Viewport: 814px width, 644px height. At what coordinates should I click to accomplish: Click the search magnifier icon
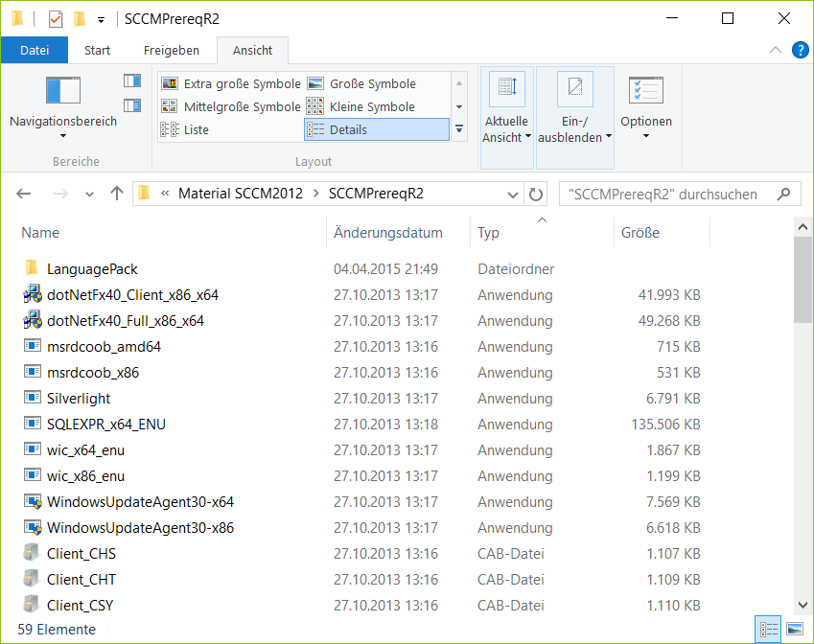click(x=784, y=195)
